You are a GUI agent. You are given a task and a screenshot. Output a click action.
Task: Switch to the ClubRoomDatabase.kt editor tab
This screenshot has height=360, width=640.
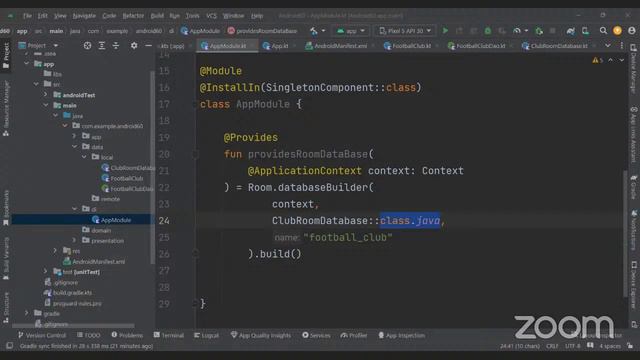[558, 46]
